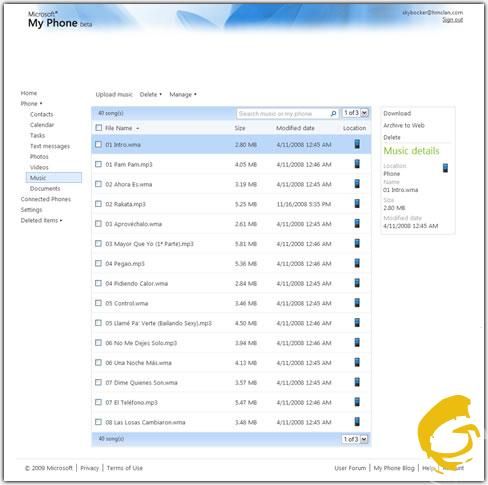Screen dimensions: 488x485
Task: Open the Manage dropdown menu
Action: pyautogui.click(x=183, y=94)
